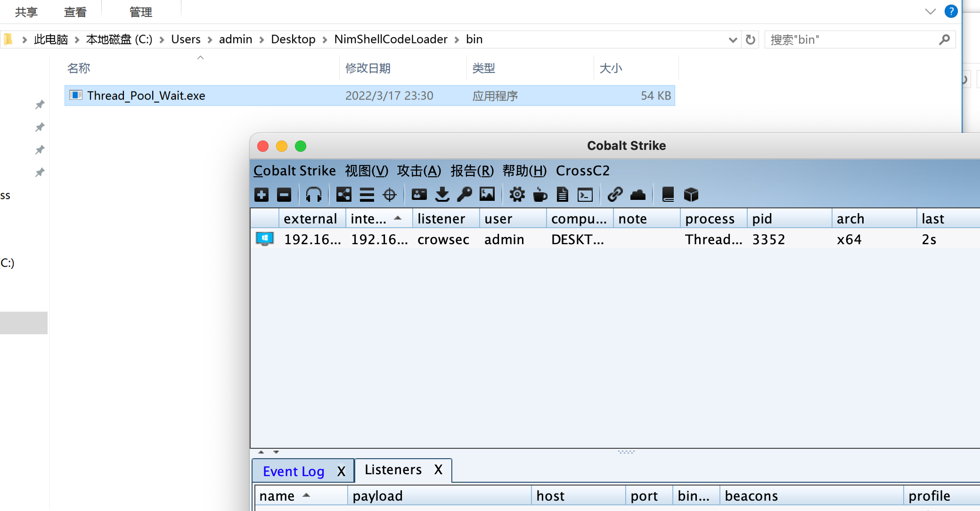980x511 pixels.
Task: View keystrokes using the key icon
Action: [x=465, y=195]
